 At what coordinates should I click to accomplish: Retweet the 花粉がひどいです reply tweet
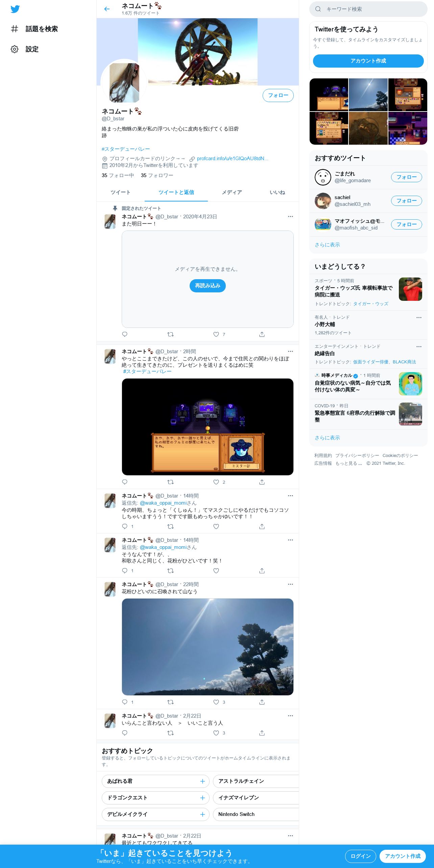[x=171, y=571]
